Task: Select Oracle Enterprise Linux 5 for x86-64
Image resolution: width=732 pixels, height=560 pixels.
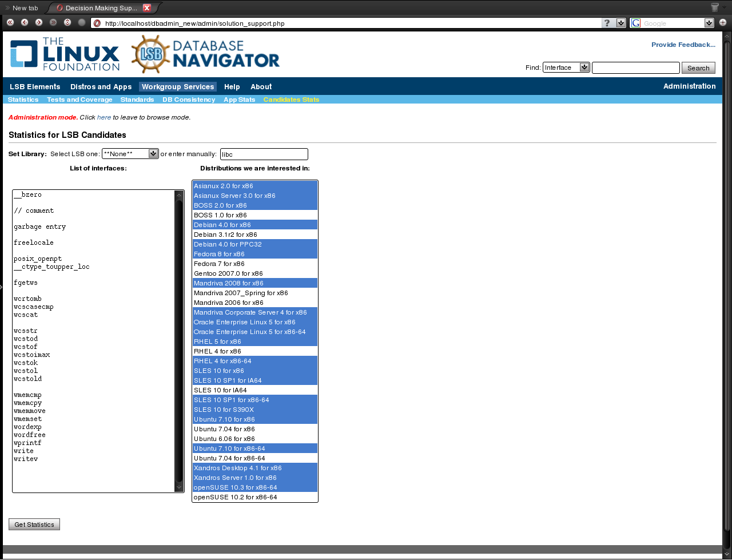Action: click(255, 332)
